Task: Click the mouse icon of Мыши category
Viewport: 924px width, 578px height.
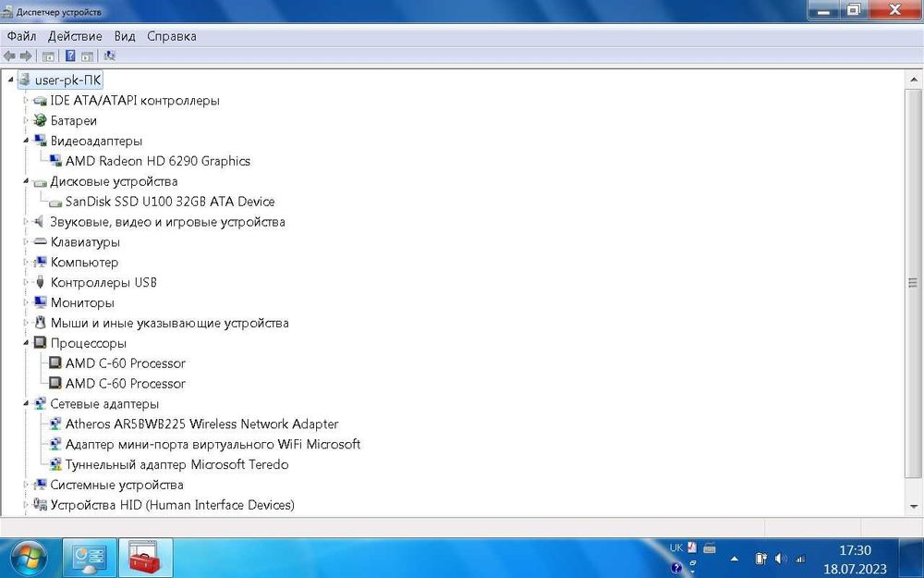Action: coord(40,323)
